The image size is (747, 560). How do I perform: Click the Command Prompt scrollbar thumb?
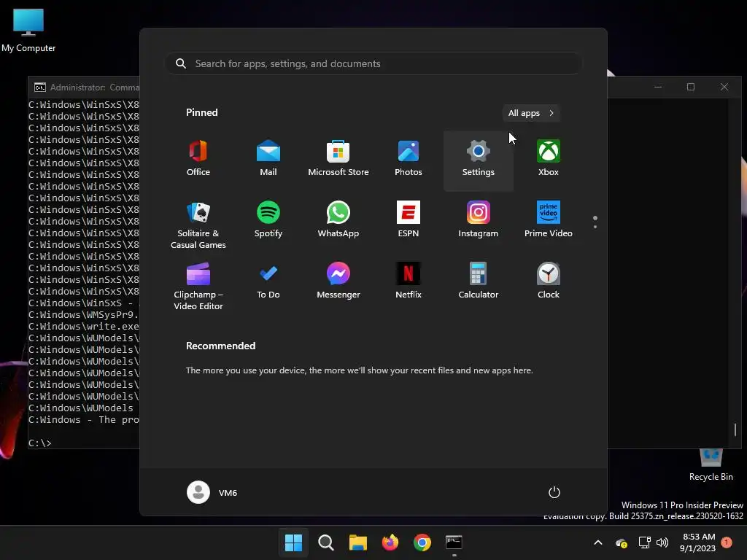tap(735, 429)
